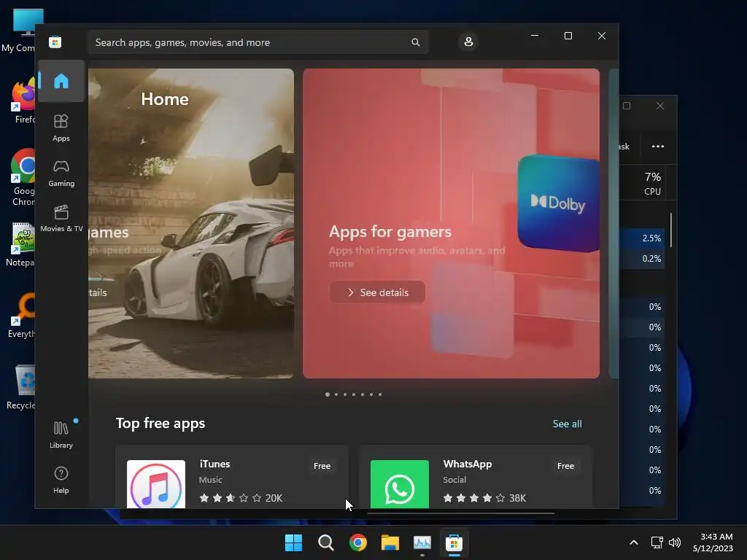Click the Top free apps heading
Screen dimensions: 747x560
pos(160,424)
